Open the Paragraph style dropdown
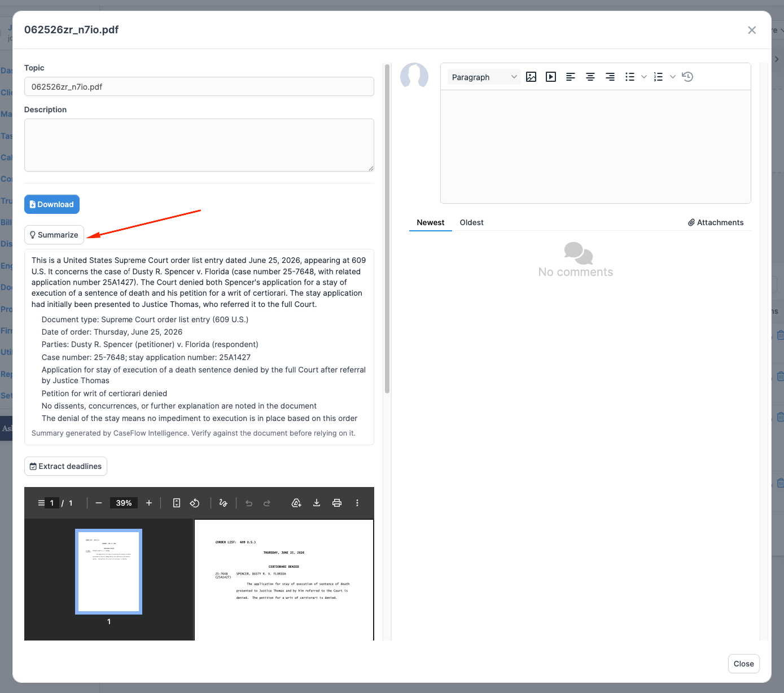Screen dimensions: 784x693 pyautogui.click(x=484, y=77)
